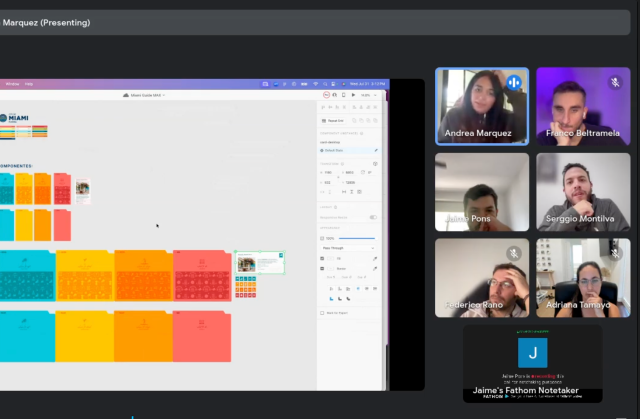Click the Component (Instance) info icon
Image resolution: width=640 pixels, height=419 pixels.
362,133
